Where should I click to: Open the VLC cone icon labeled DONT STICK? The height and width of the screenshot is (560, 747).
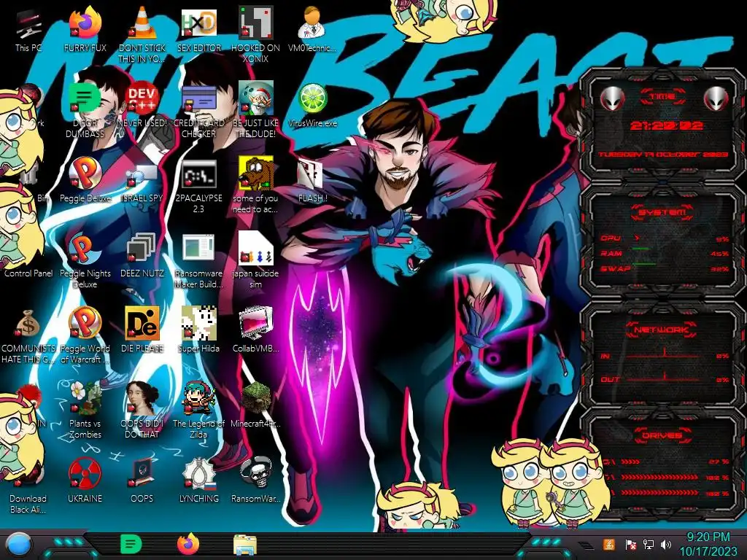coord(142,23)
